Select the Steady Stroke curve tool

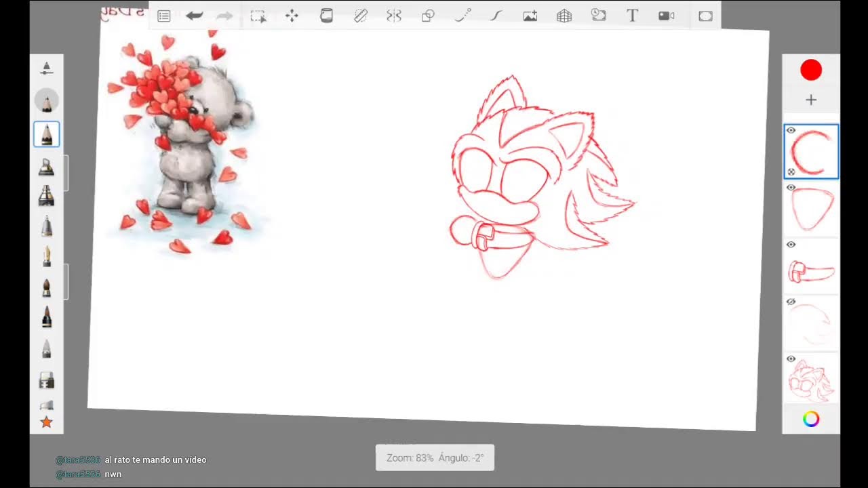click(496, 16)
